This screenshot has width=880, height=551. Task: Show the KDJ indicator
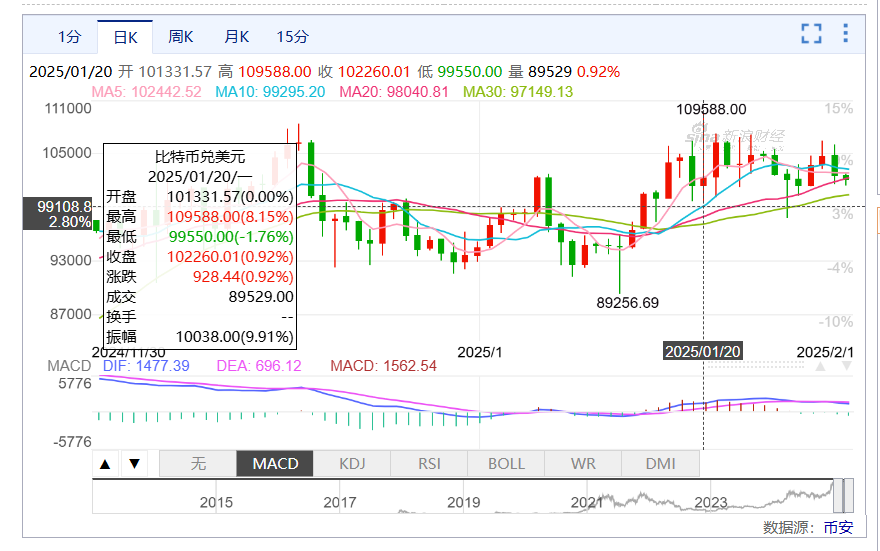point(352,463)
